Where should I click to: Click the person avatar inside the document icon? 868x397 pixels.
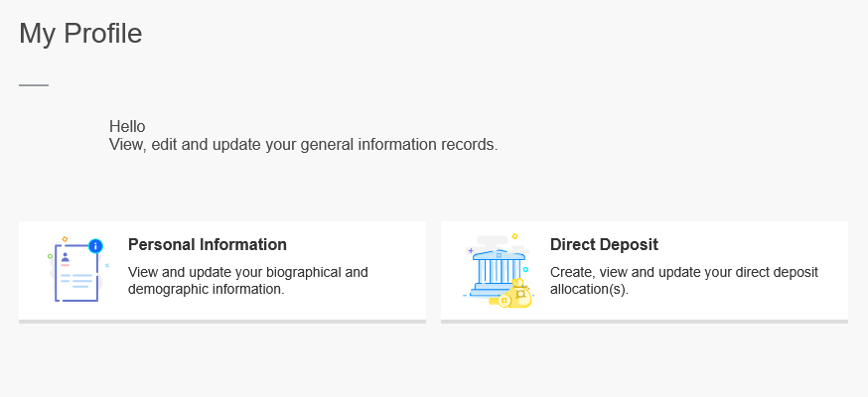coord(66,258)
